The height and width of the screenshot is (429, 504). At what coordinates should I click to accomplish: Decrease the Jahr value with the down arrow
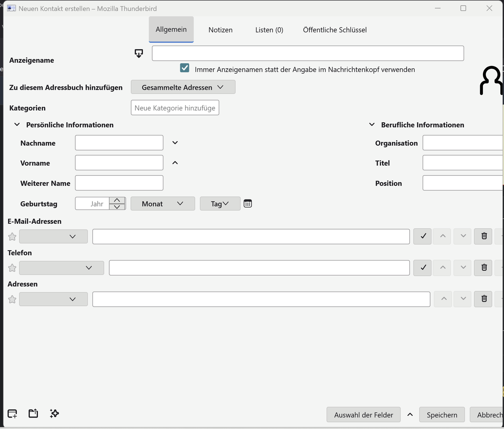pos(117,207)
